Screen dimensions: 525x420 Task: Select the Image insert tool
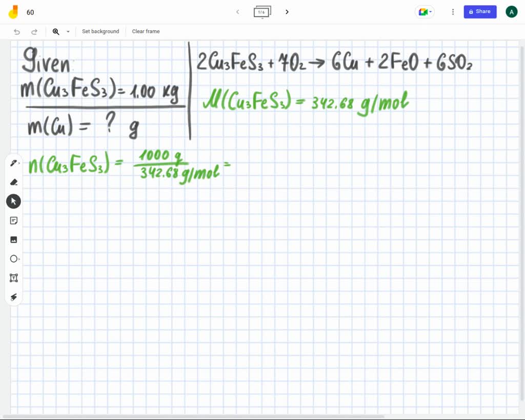[14, 239]
